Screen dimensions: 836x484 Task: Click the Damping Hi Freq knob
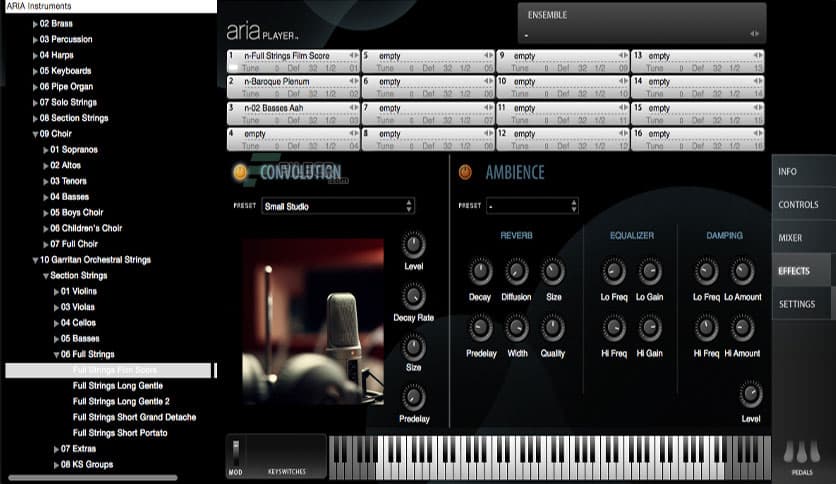[706, 328]
